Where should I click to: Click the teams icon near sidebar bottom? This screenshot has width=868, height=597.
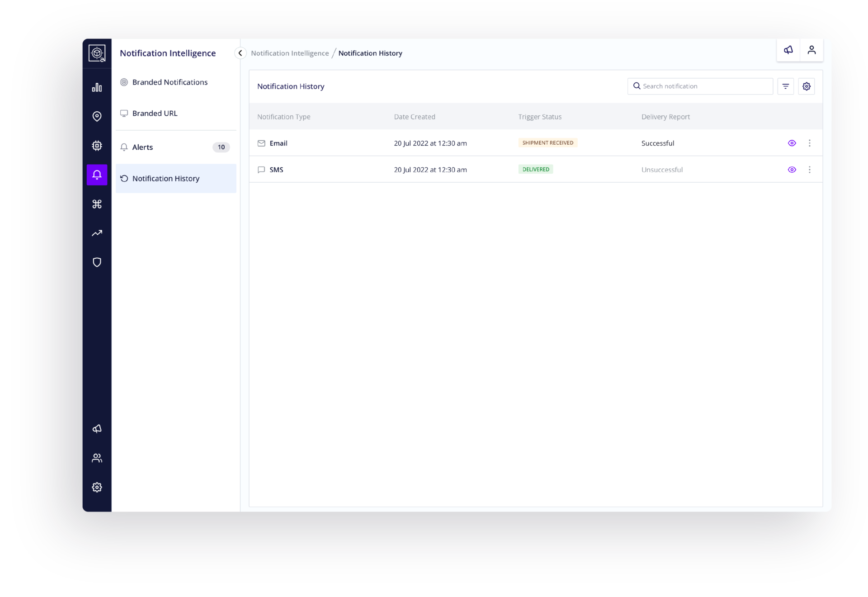97,458
